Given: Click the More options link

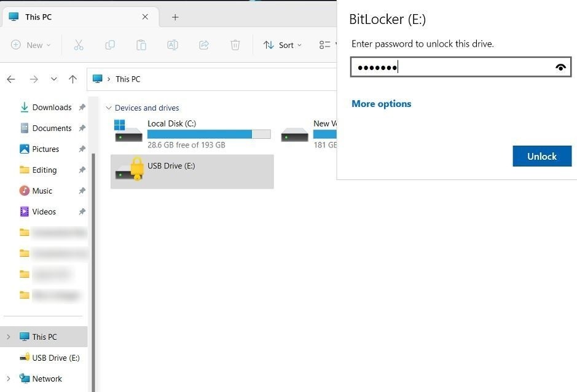Looking at the screenshot, I should click(x=381, y=104).
